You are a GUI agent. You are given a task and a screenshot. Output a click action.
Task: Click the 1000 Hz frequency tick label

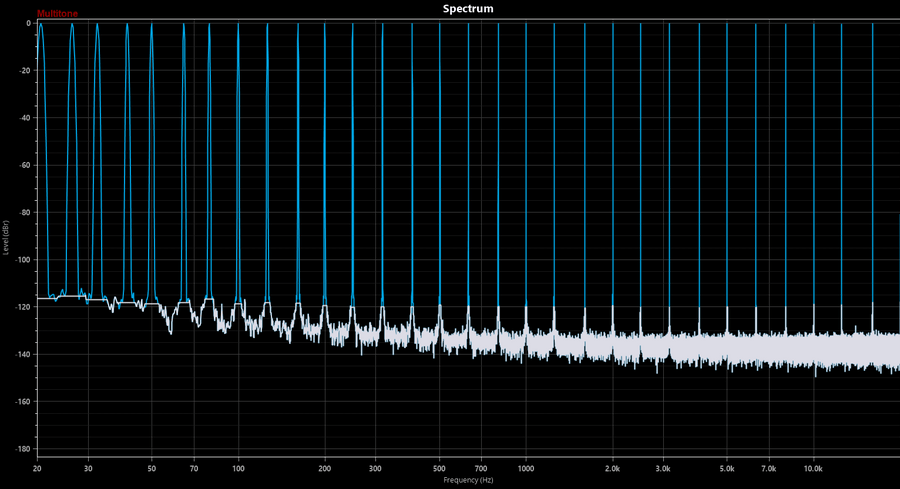click(526, 468)
